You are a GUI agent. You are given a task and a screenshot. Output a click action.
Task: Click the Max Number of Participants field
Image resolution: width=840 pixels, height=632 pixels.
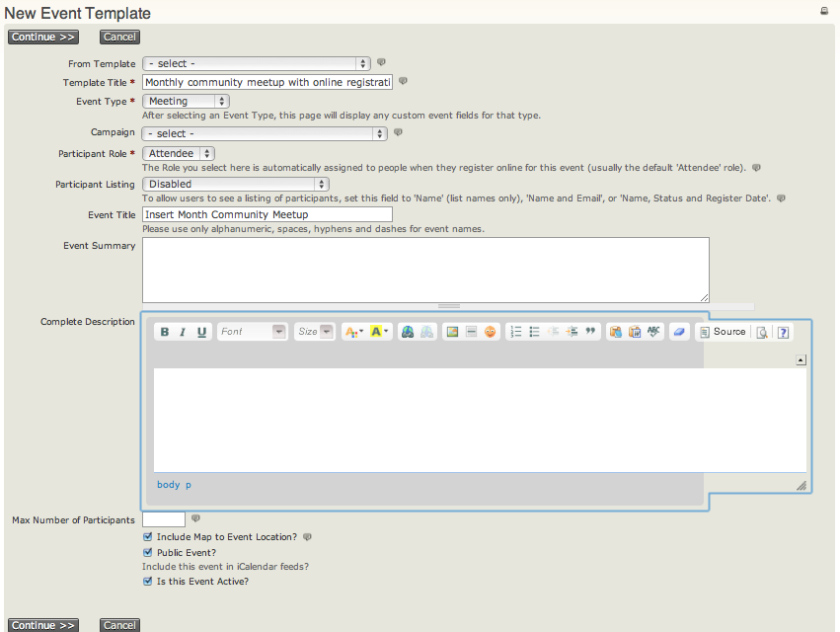[x=164, y=519]
